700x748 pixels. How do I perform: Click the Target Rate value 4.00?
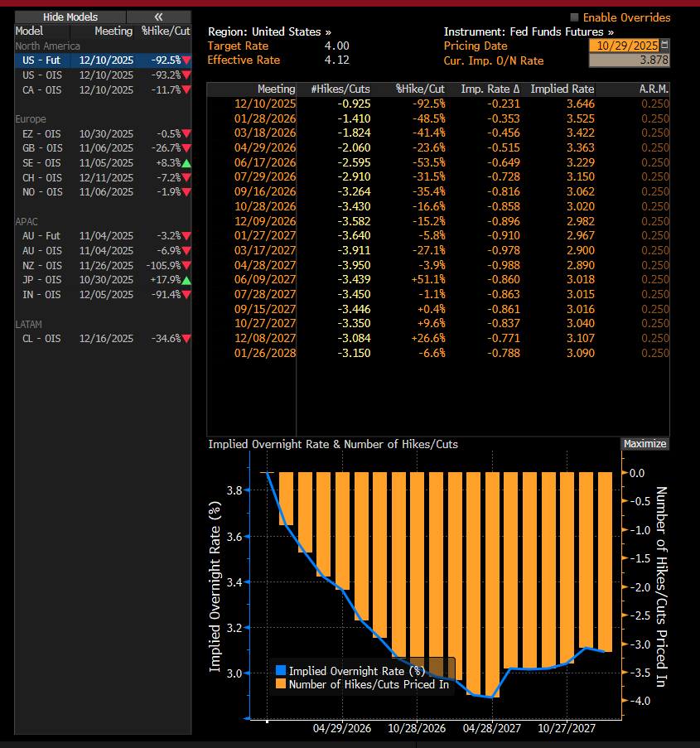337,46
